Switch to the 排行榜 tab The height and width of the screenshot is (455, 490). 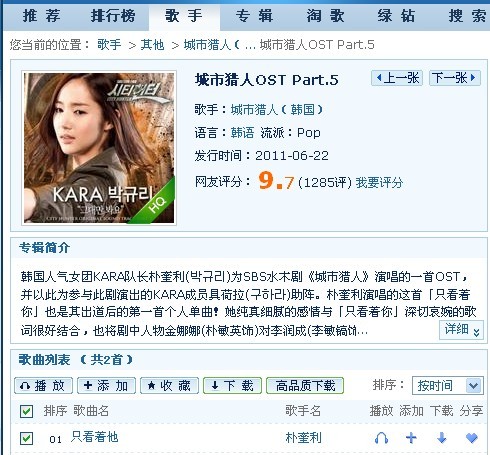click(113, 16)
